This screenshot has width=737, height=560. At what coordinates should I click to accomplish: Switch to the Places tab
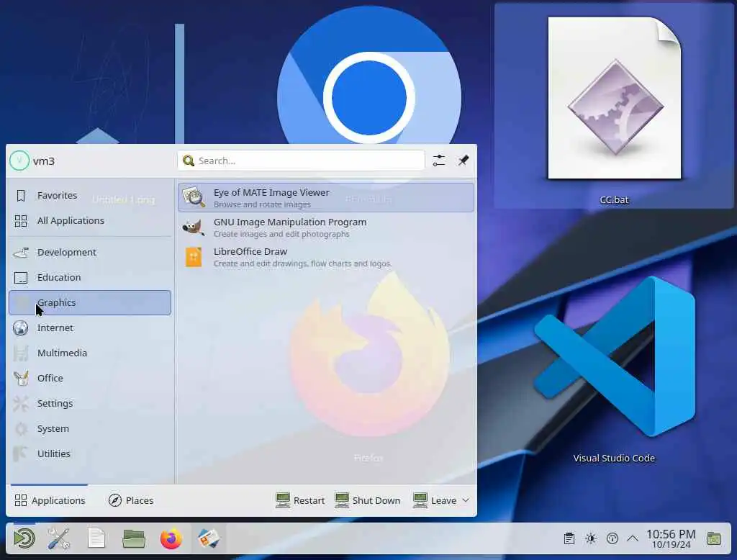coord(131,500)
